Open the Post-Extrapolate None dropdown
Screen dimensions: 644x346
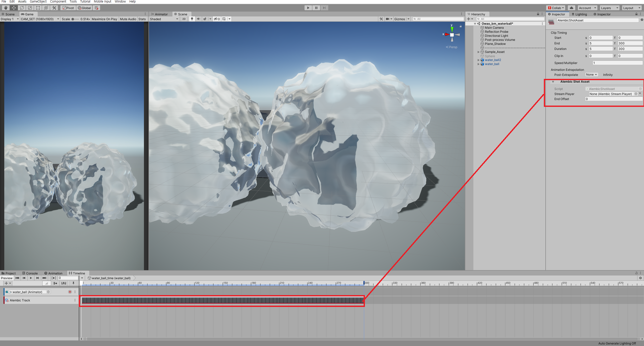point(591,75)
